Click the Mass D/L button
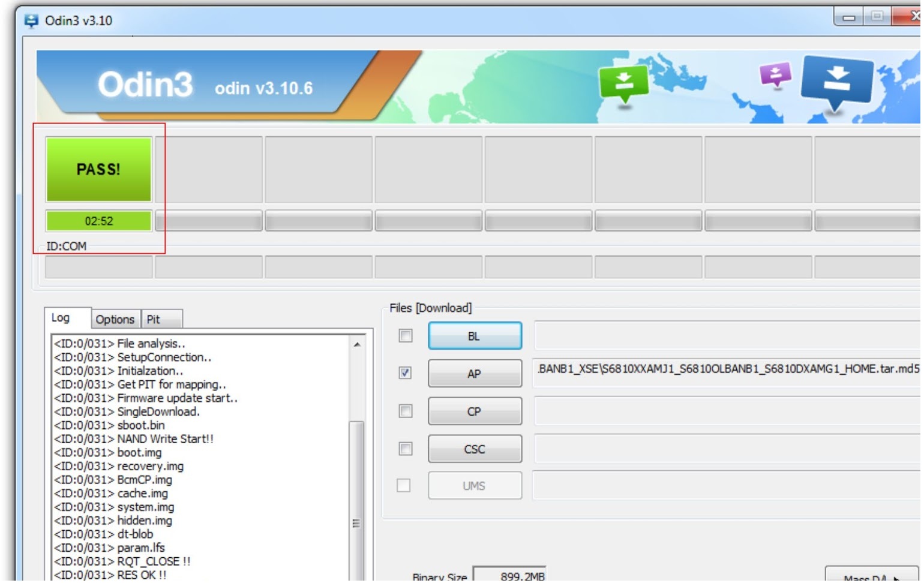 871,575
